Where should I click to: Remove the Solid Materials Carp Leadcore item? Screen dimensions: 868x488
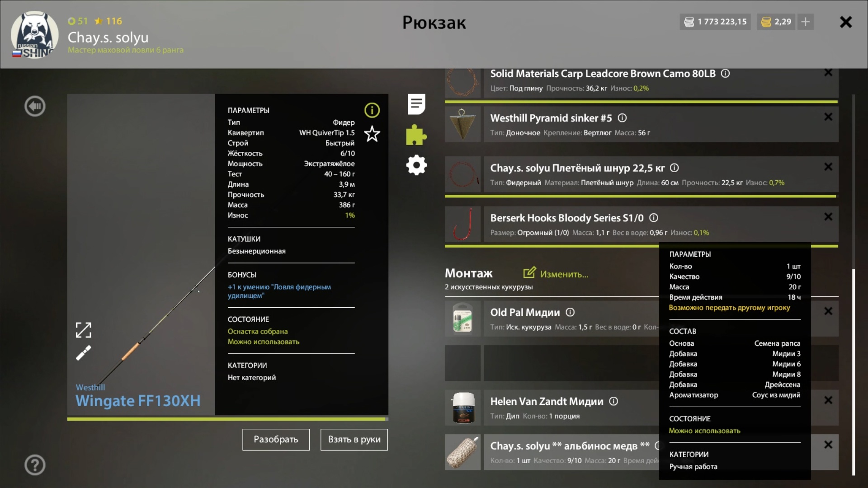(828, 73)
